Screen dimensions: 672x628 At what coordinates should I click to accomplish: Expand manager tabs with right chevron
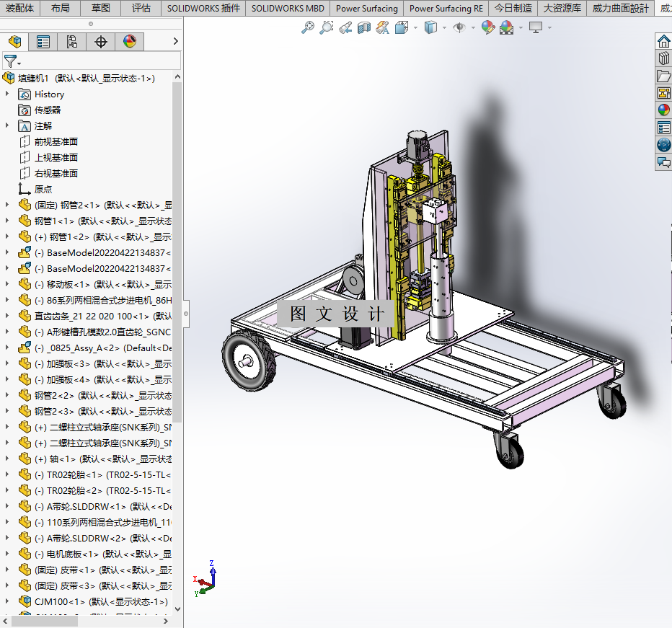point(175,41)
